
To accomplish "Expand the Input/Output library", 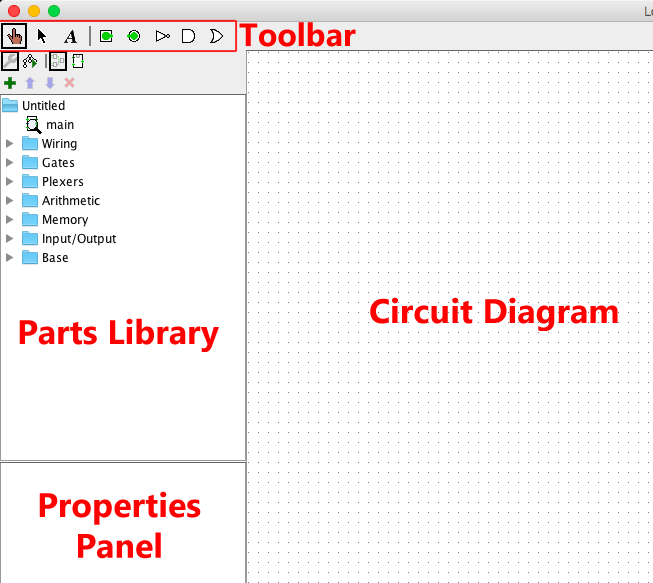I will 10,239.
